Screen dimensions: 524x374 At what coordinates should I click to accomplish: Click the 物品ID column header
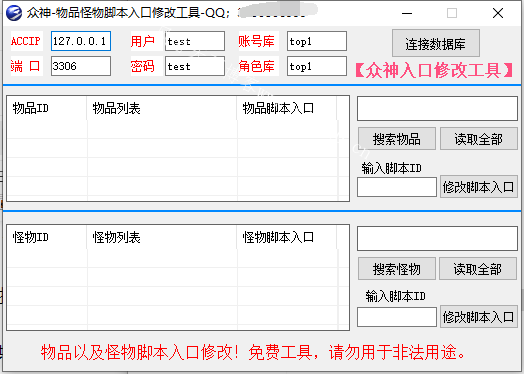pos(47,108)
